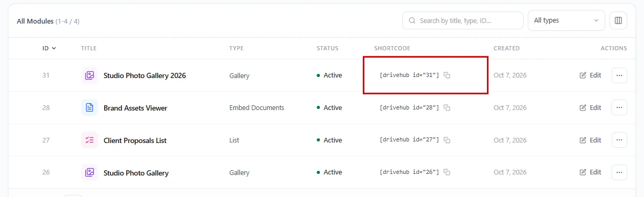Click the list icon of Client Proposals List
The height and width of the screenshot is (197, 644).
tap(90, 140)
